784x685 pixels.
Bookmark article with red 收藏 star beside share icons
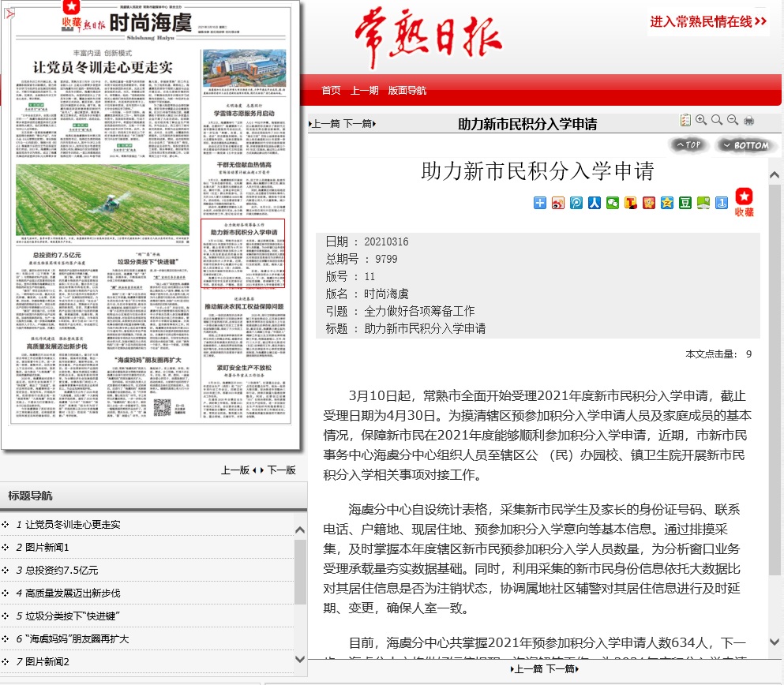(x=744, y=202)
